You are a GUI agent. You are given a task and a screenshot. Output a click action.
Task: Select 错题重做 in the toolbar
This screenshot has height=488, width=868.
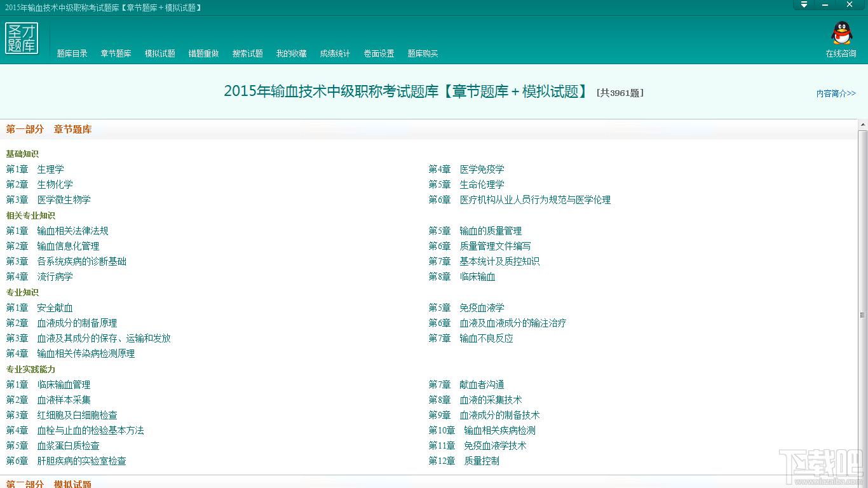pos(203,54)
